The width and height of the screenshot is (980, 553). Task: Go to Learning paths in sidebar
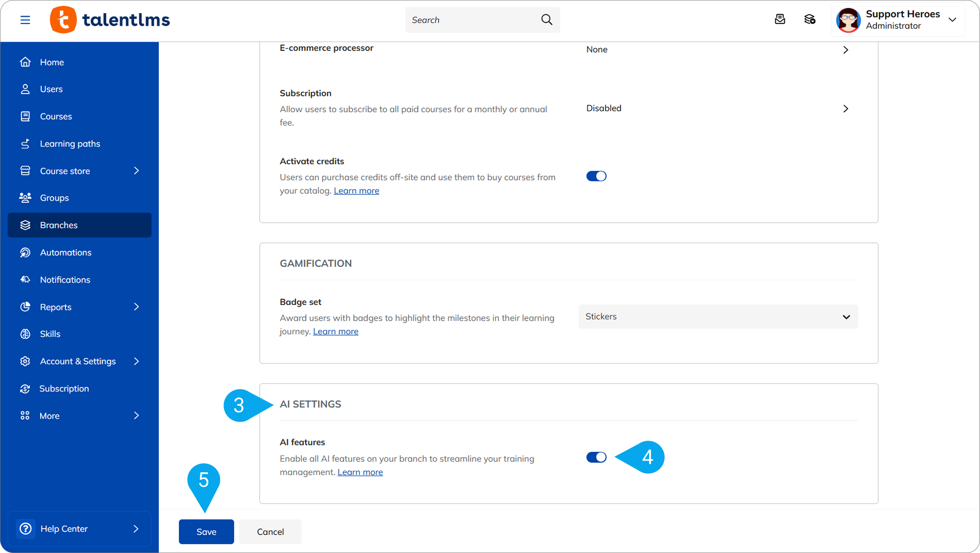click(70, 144)
